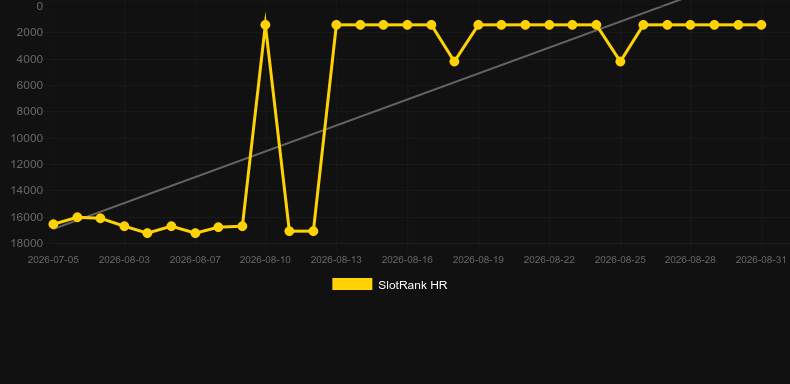Click the y-axis label 10000

click(x=27, y=138)
